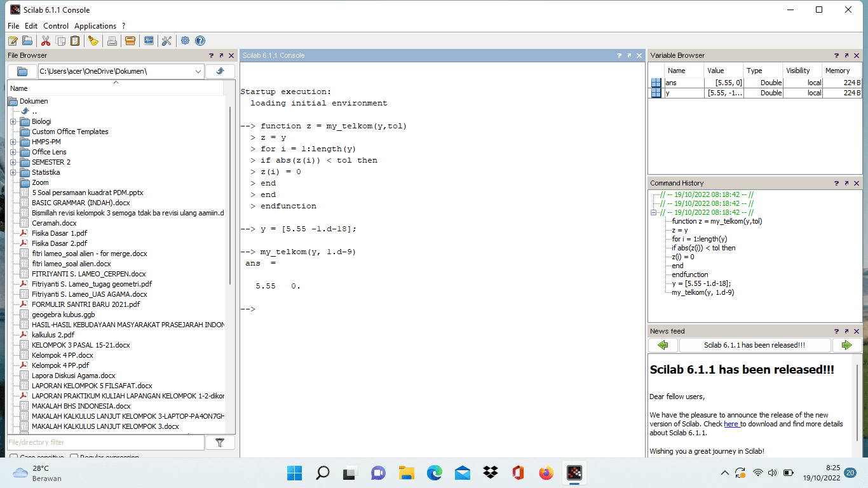Image resolution: width=868 pixels, height=488 pixels.
Task: Go up to the parent directory button
Action: (220, 71)
